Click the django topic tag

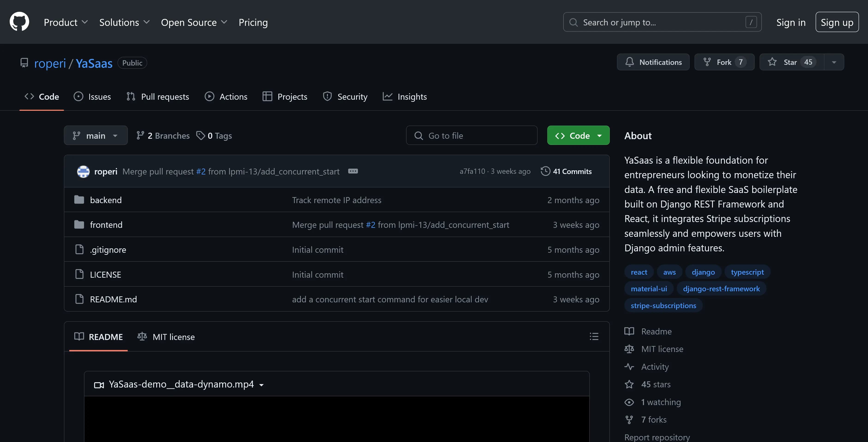703,272
